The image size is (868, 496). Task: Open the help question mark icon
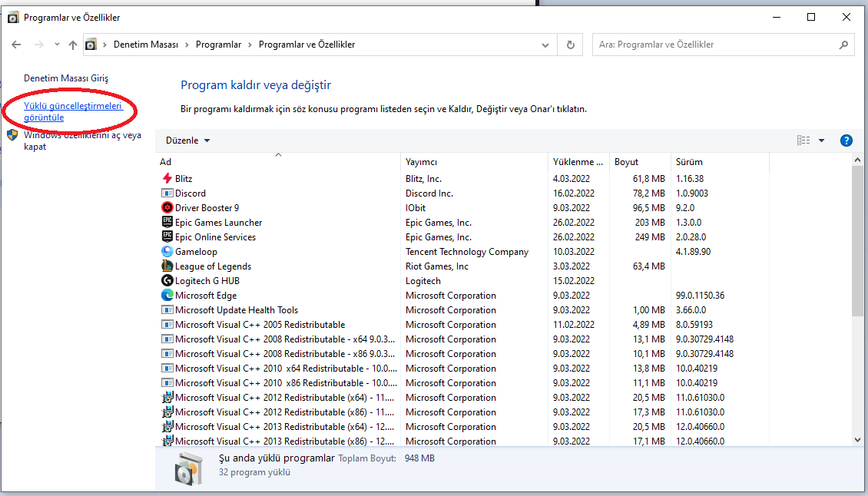point(846,141)
